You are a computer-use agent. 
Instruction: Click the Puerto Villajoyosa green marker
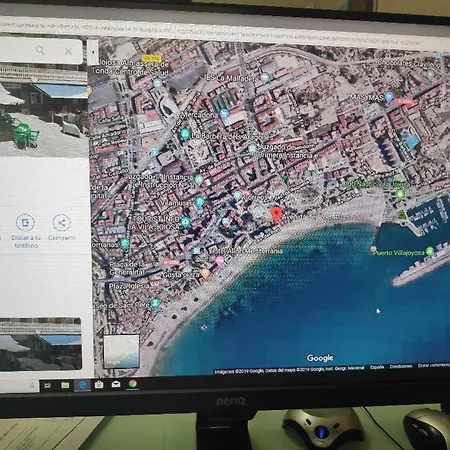click(430, 251)
